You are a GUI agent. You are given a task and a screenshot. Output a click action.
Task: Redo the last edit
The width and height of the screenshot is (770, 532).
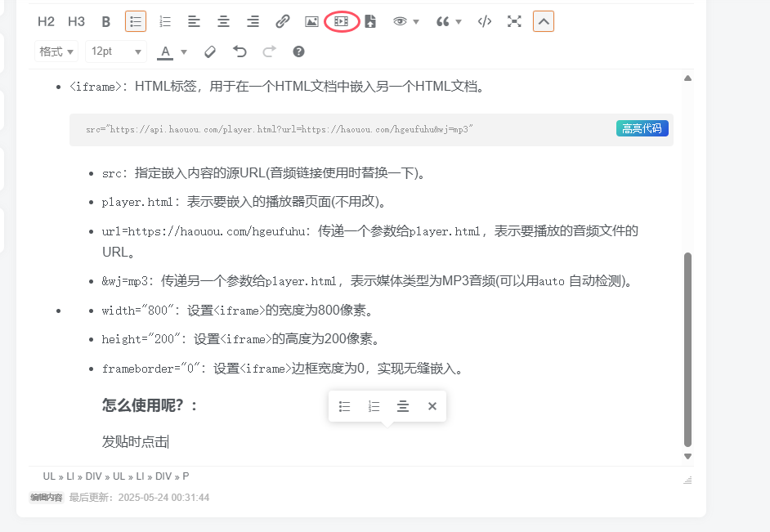pyautogui.click(x=269, y=51)
